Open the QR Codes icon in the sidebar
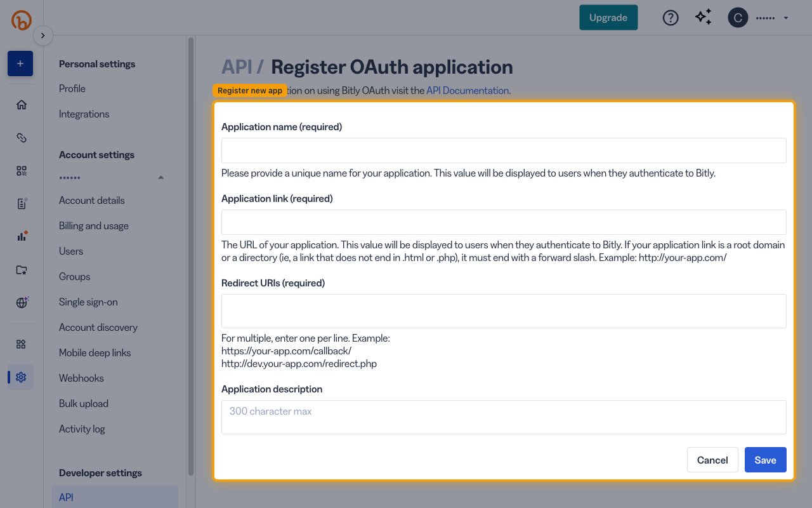812x508 pixels. [22, 171]
